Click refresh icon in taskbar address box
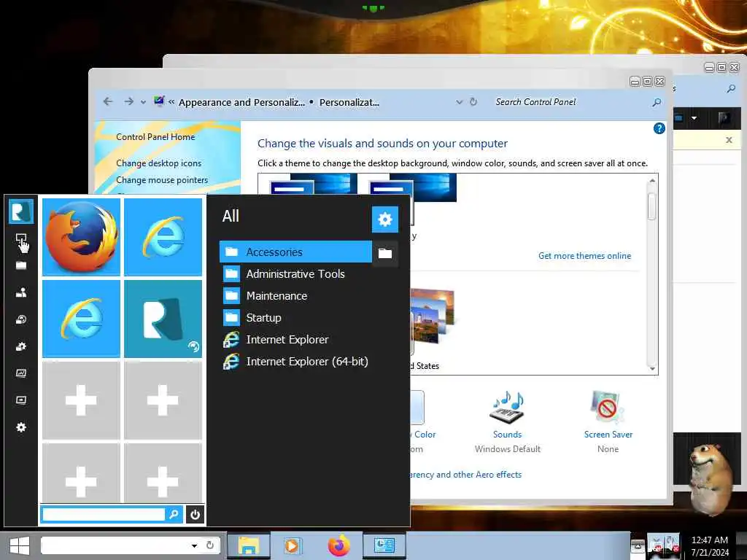 (x=209, y=545)
